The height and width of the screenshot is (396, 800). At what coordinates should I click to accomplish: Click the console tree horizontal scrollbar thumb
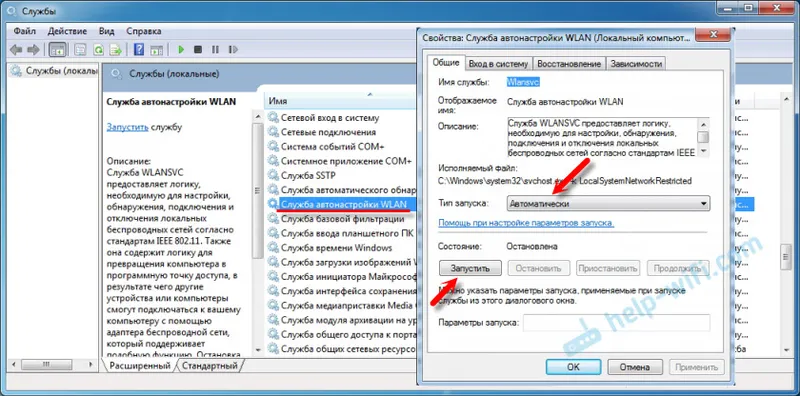pos(46,364)
